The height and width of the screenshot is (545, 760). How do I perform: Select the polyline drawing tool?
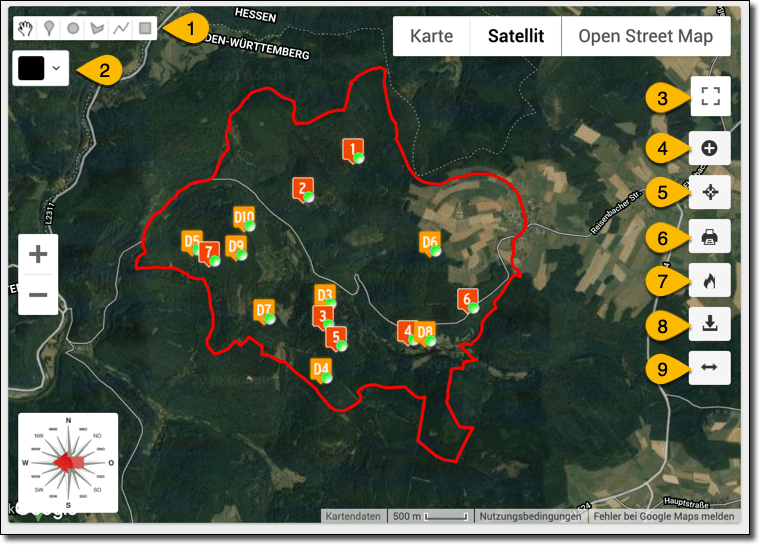point(121,29)
